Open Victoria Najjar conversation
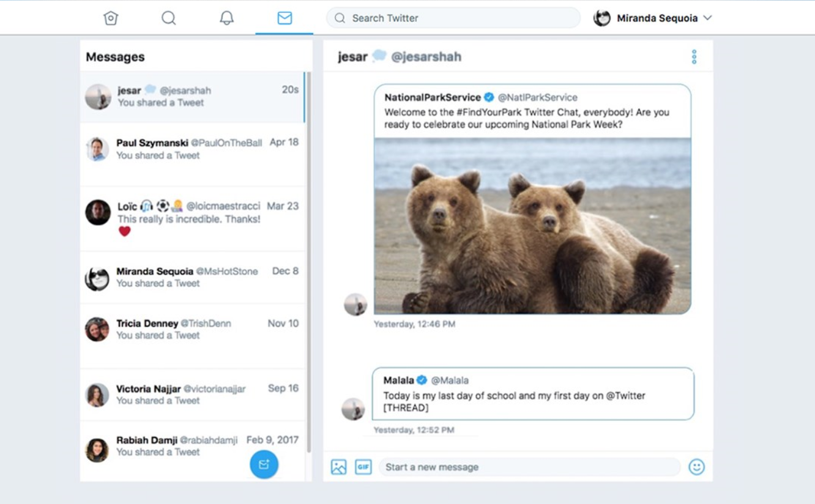Image resolution: width=815 pixels, height=504 pixels. 192,395
